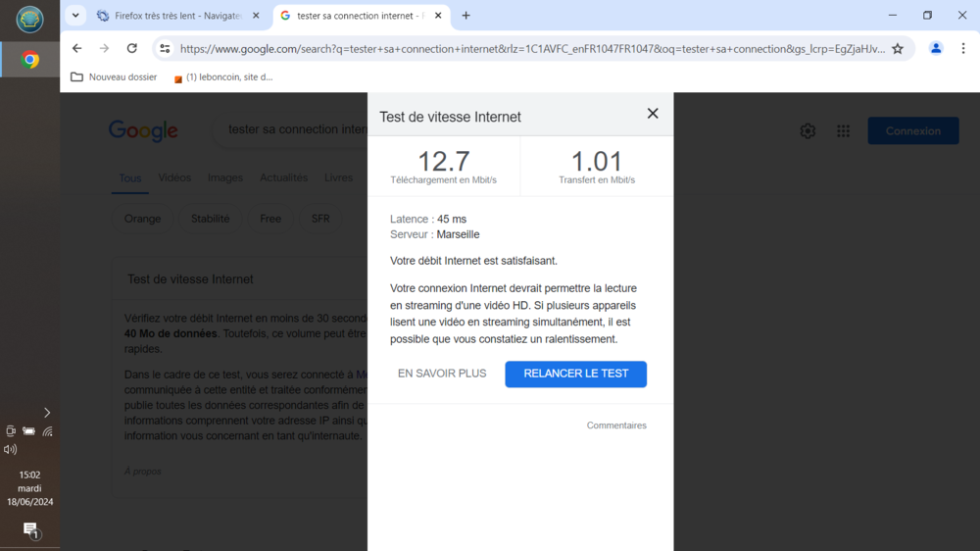Open the Nouveau dossier bookmark folder

(x=114, y=76)
